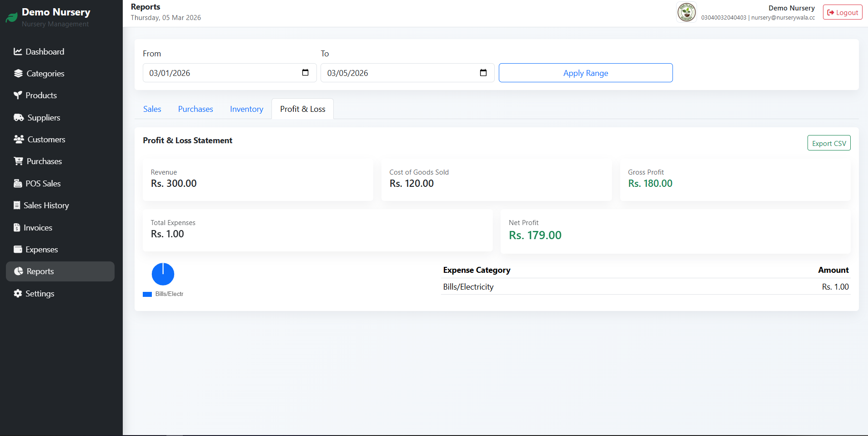Switch to the Inventory report tab
The height and width of the screenshot is (436, 868).
[246, 109]
